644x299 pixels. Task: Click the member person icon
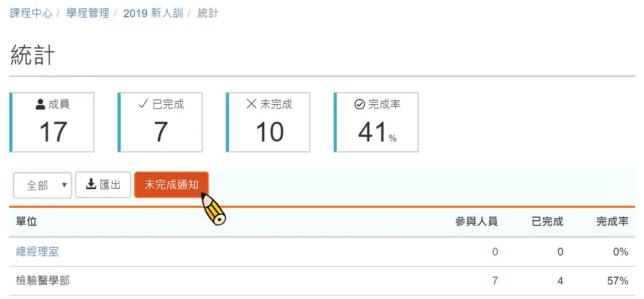tap(41, 104)
